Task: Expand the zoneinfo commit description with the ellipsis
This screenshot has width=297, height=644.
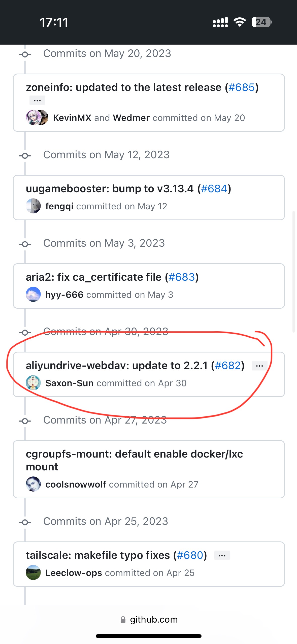Action: (37, 100)
